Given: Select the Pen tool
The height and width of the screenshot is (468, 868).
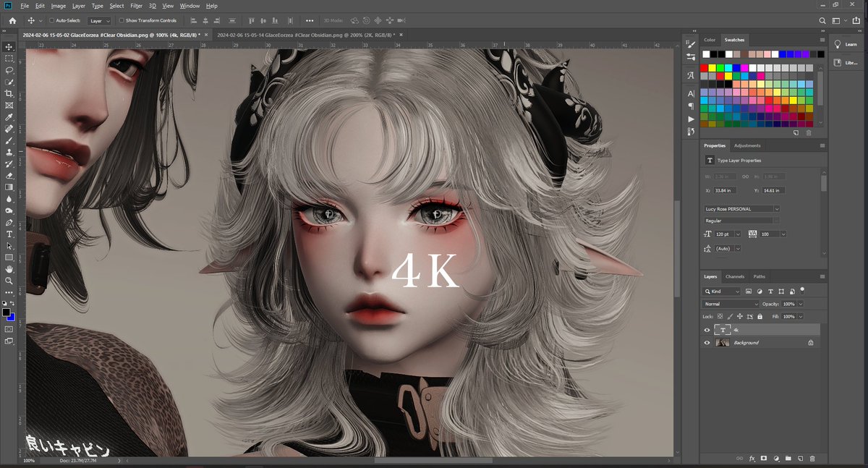Looking at the screenshot, I should (x=9, y=222).
